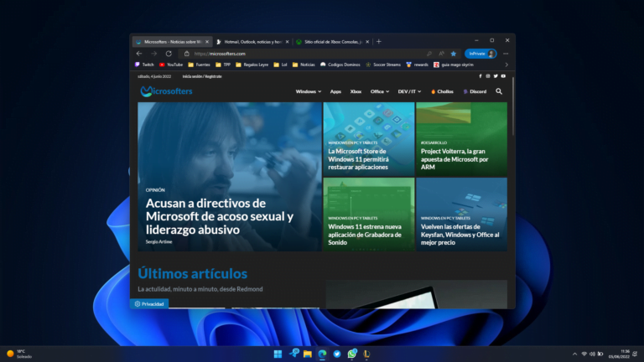Open the TPP bookmarks folder
This screenshot has height=362, width=644.
[223, 65]
